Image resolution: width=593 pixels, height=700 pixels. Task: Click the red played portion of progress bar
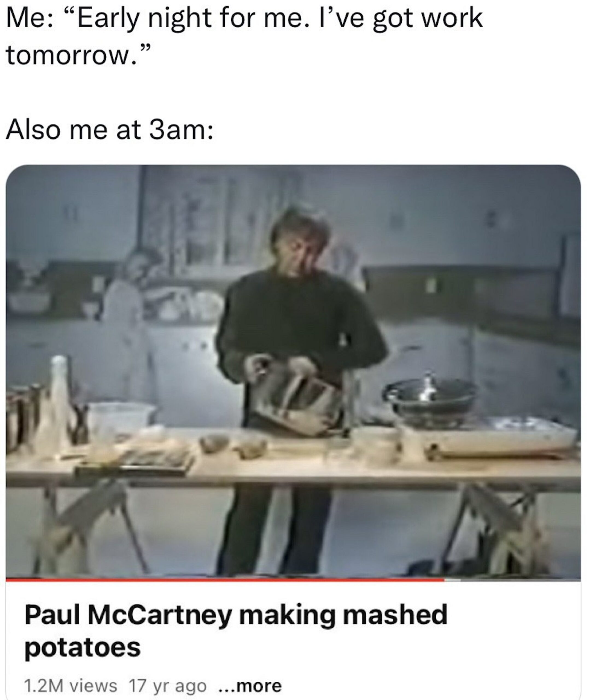(x=225, y=580)
